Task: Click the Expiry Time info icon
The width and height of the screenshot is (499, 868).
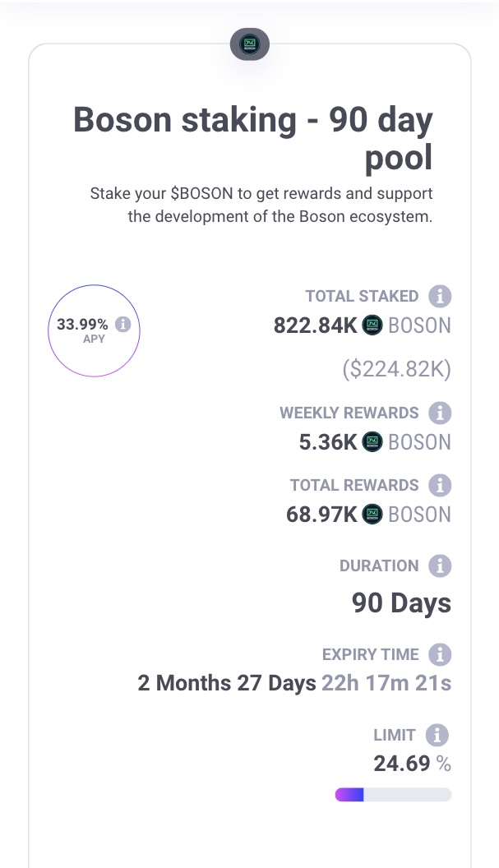Action: tap(440, 654)
